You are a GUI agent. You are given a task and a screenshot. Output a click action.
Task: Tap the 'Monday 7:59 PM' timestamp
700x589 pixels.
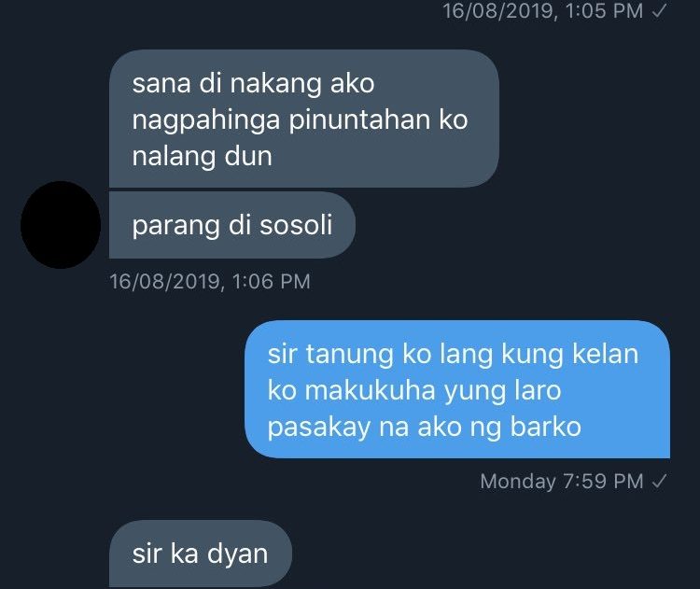(562, 482)
